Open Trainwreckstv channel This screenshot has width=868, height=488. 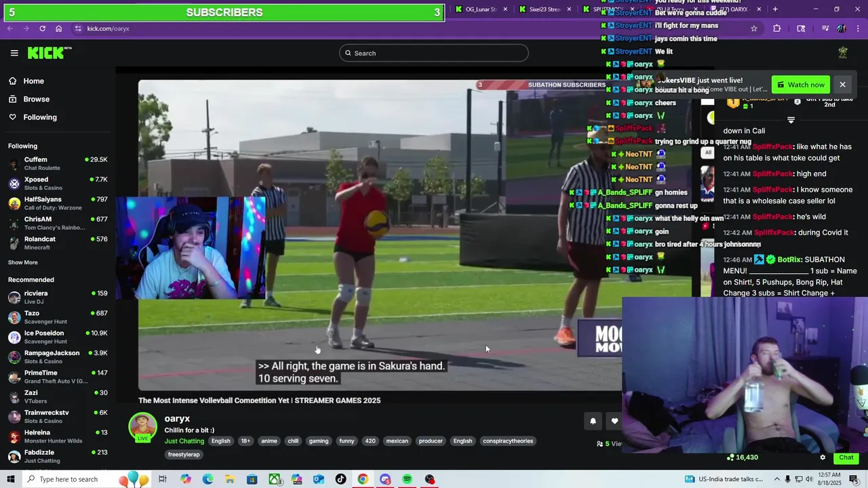point(58,417)
